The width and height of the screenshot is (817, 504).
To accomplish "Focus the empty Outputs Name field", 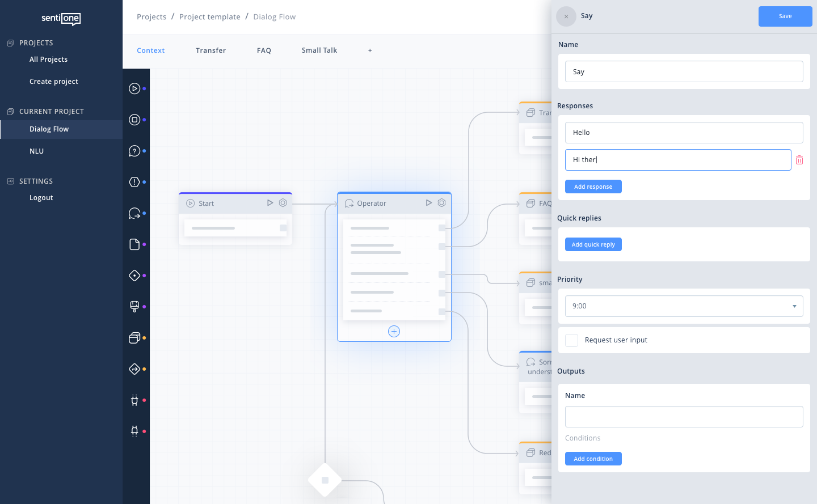I will [684, 417].
